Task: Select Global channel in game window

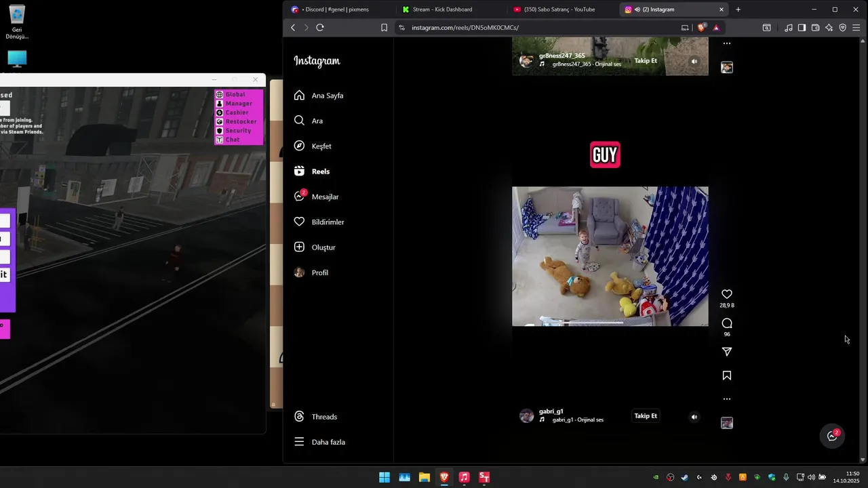Action: pyautogui.click(x=231, y=95)
